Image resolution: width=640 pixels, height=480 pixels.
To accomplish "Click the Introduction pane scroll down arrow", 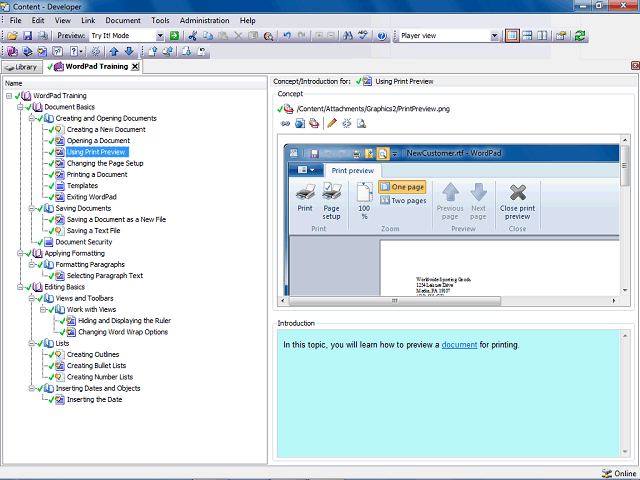I will click(x=625, y=452).
